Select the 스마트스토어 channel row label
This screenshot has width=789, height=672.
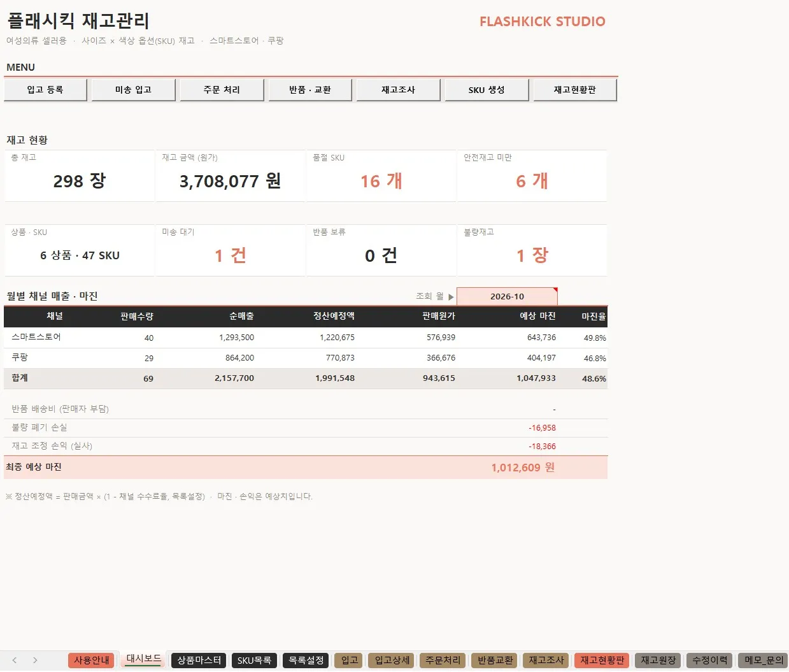[x=36, y=337]
